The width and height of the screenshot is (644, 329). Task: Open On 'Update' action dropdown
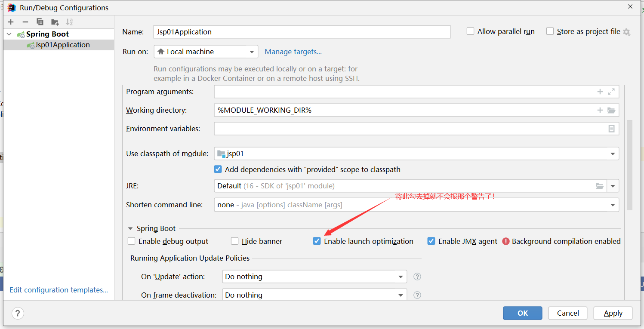click(314, 277)
